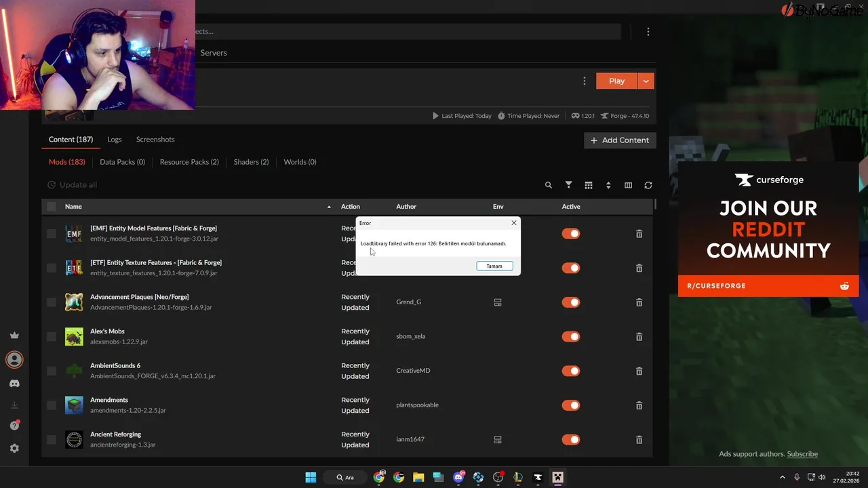Viewport: 868px width, 488px height.
Task: Open Worlds (0) tab
Action: 300,162
